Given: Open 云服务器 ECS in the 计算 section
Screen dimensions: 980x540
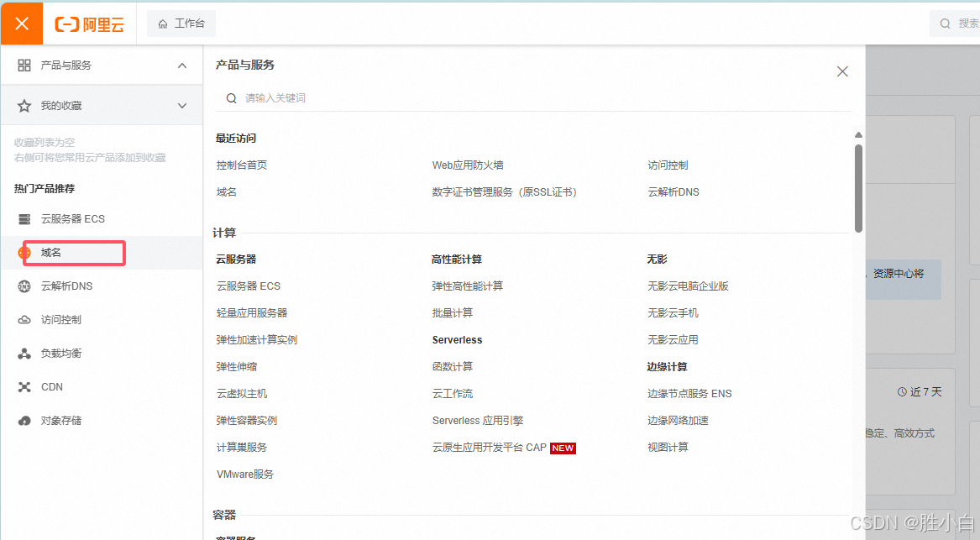Looking at the screenshot, I should tap(248, 286).
